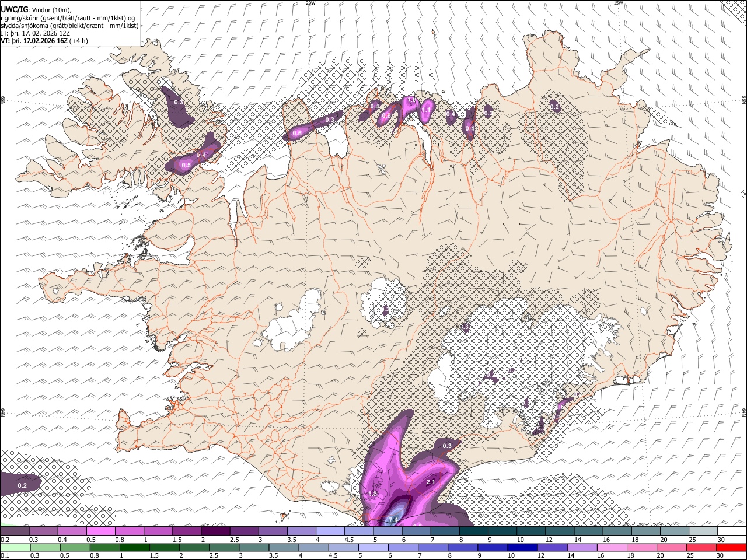Pick the light lavender upper-legend swatch labeled 4
747x560 pixels.
coord(330,531)
